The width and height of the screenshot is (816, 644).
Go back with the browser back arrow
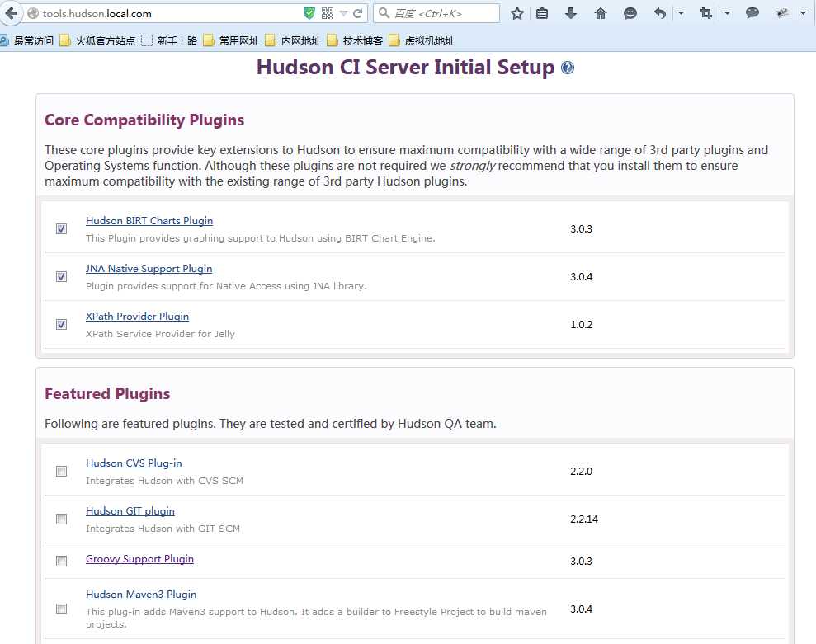tap(11, 13)
